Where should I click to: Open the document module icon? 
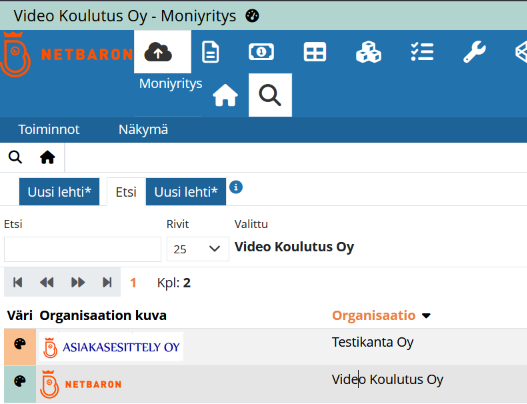click(211, 52)
